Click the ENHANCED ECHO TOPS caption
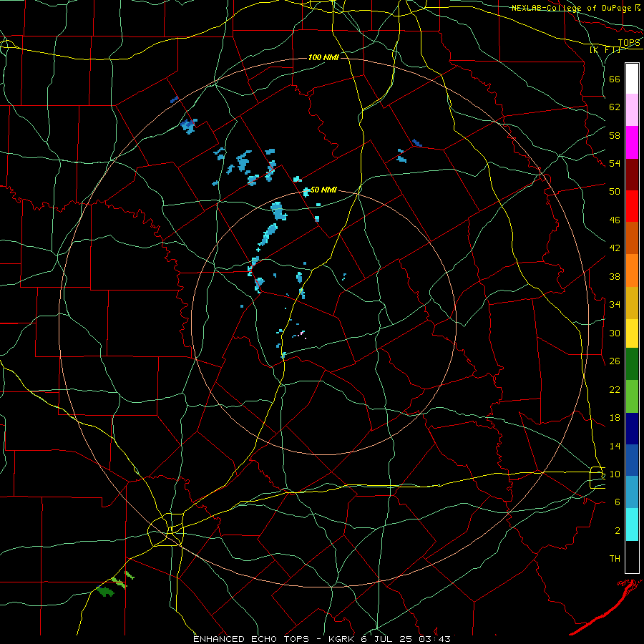 [252, 639]
